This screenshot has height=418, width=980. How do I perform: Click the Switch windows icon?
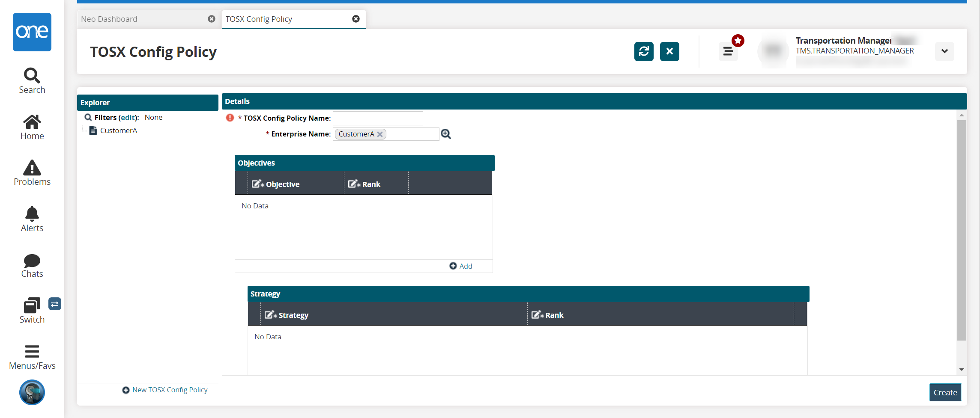(x=32, y=305)
